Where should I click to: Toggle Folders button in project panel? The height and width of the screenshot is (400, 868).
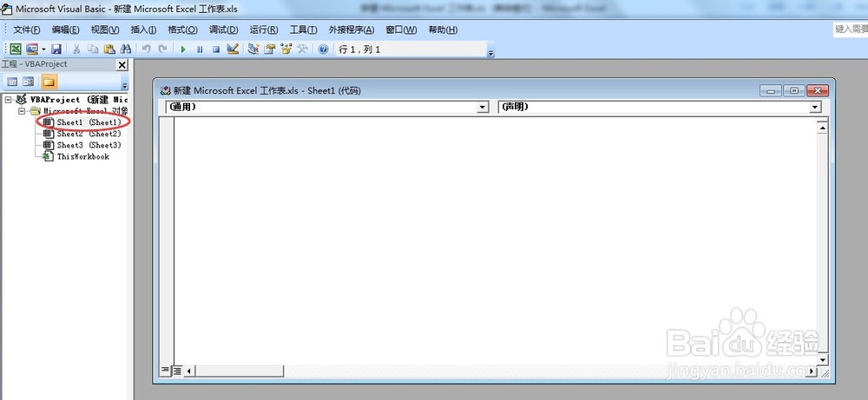(49, 82)
